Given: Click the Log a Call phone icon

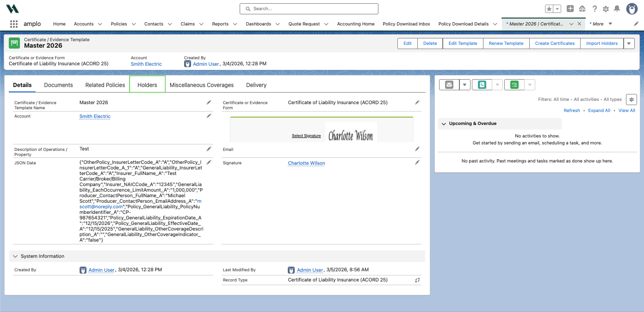Looking at the screenshot, I should (x=482, y=85).
